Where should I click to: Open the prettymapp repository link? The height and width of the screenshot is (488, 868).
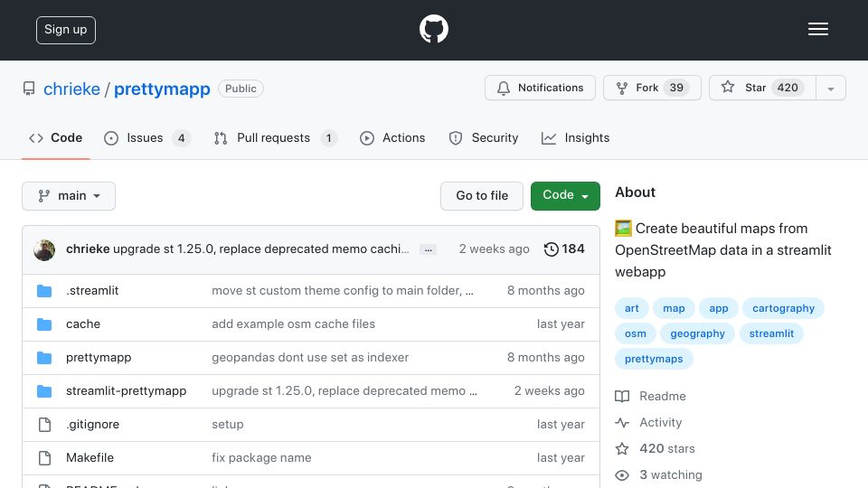pyautogui.click(x=162, y=89)
